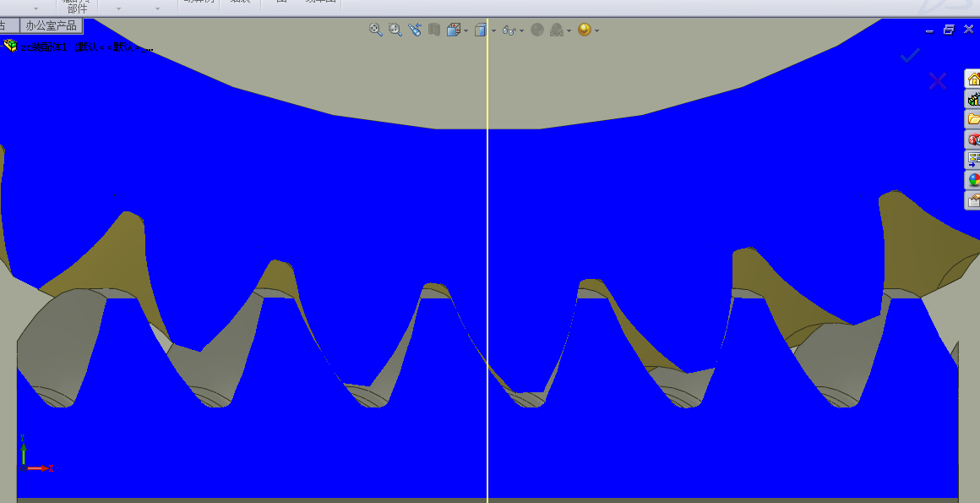
Task: Click the Hide/Show Items glasses icon
Action: click(509, 30)
